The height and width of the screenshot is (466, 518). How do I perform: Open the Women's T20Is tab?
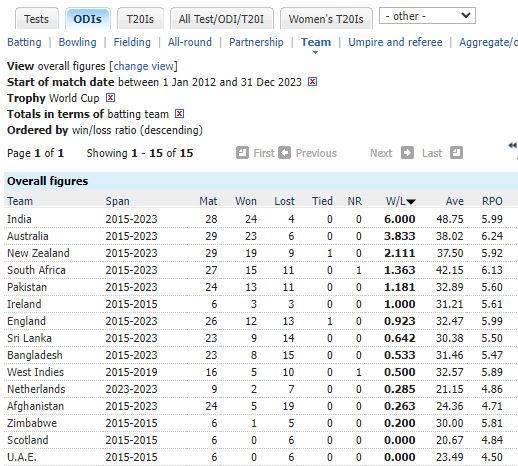click(326, 19)
